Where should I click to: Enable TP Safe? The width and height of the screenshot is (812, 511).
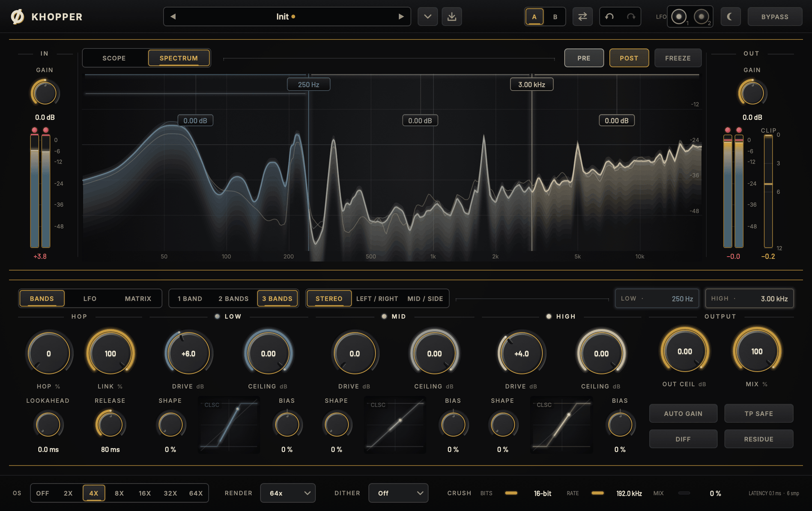(759, 414)
